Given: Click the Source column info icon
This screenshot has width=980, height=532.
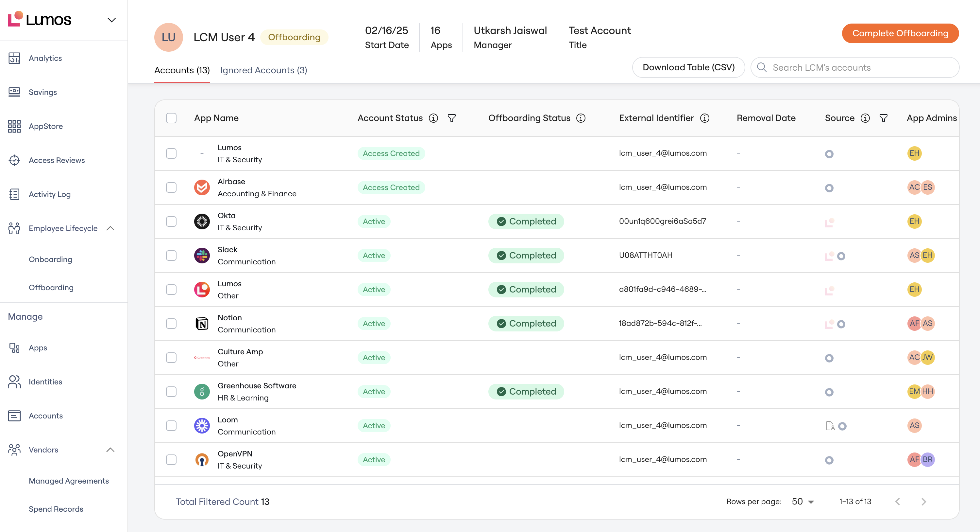Looking at the screenshot, I should [x=865, y=118].
